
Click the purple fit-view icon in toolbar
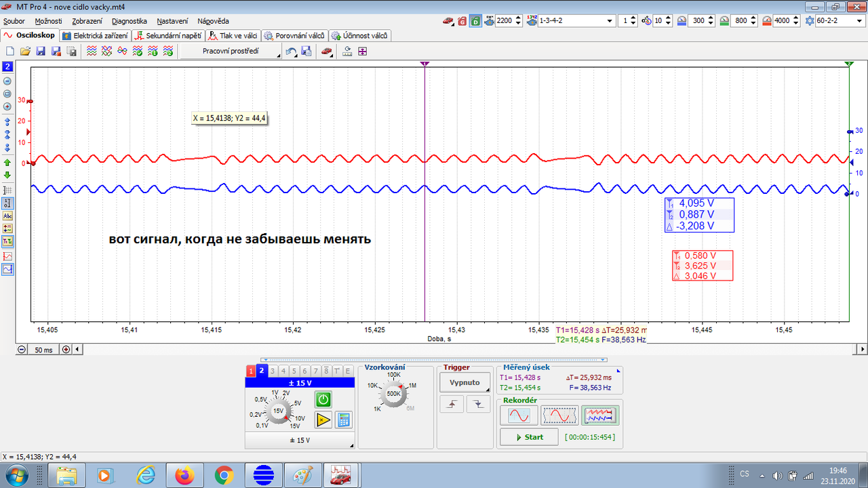(362, 52)
